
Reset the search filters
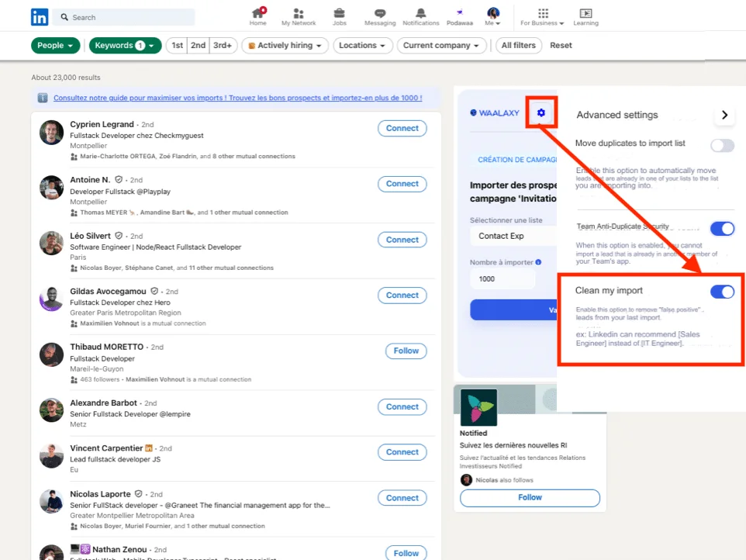coord(561,46)
